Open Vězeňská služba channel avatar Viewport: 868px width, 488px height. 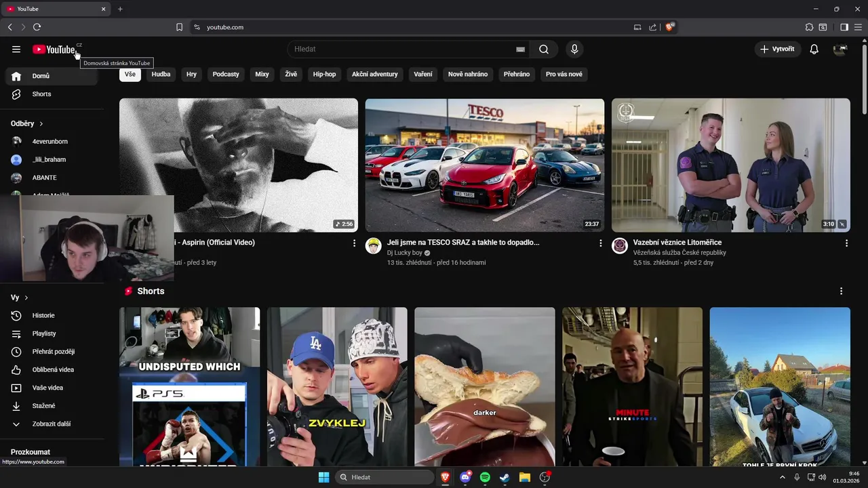tap(620, 245)
